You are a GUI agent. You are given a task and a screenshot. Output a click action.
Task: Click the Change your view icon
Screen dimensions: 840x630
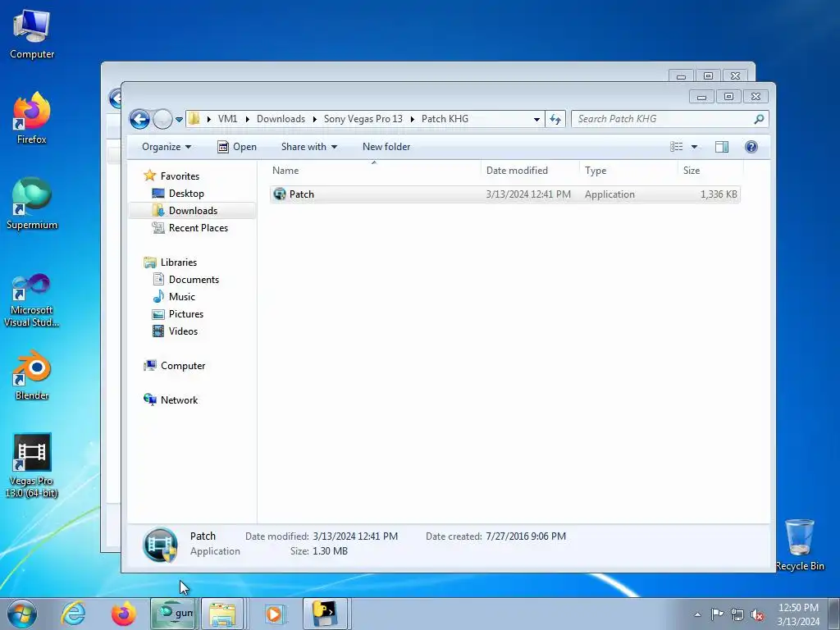677,147
